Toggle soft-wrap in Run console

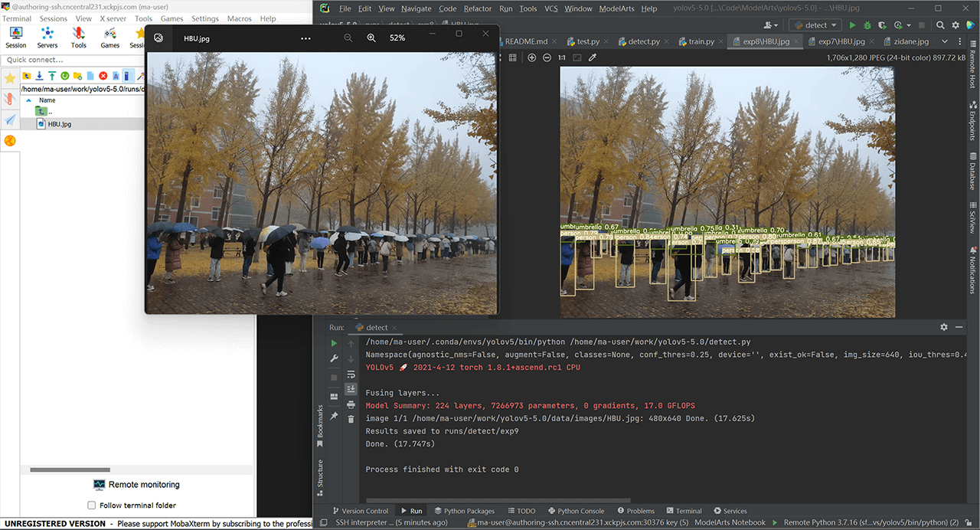point(351,374)
